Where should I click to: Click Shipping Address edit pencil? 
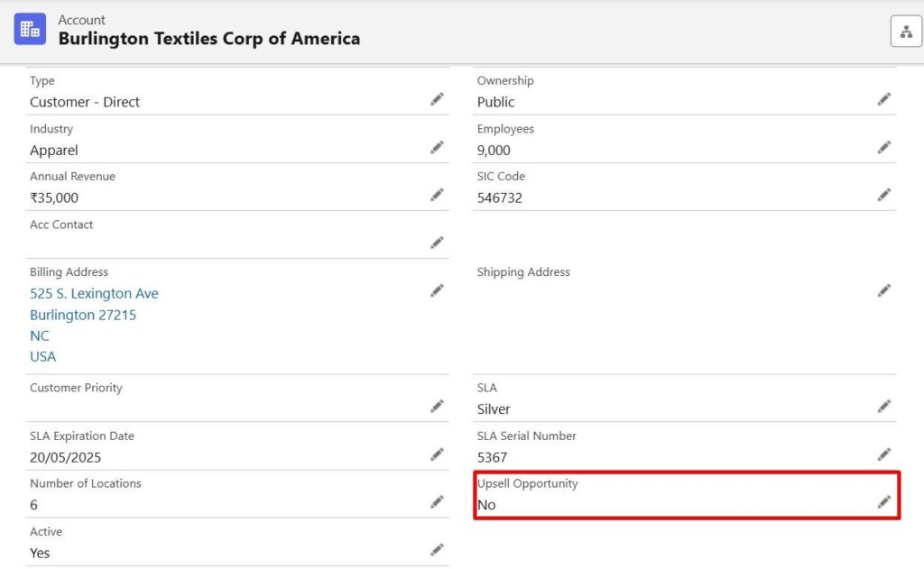[x=884, y=290]
